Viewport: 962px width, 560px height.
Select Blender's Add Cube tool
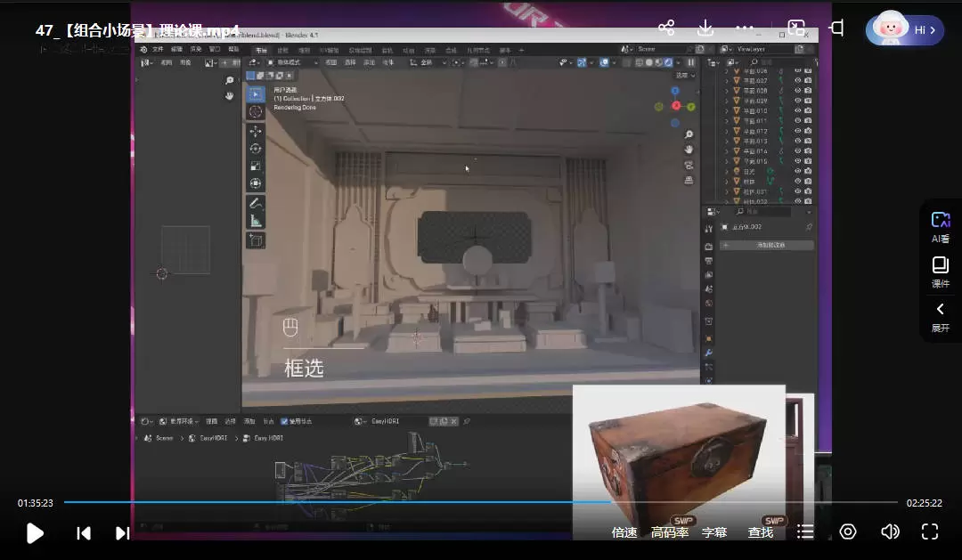[256, 240]
